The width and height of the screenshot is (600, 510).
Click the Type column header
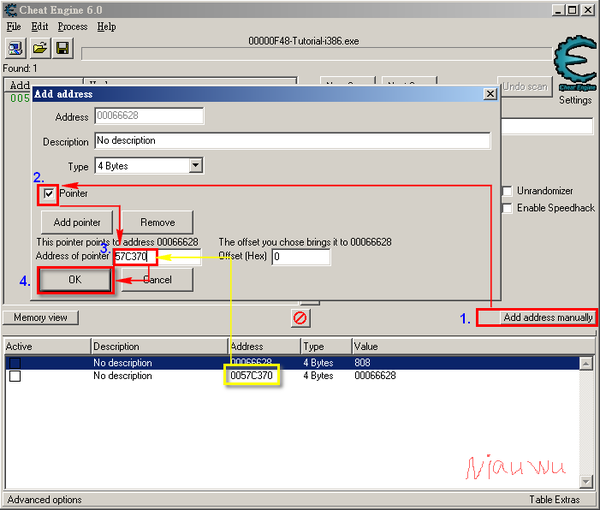tap(326, 346)
